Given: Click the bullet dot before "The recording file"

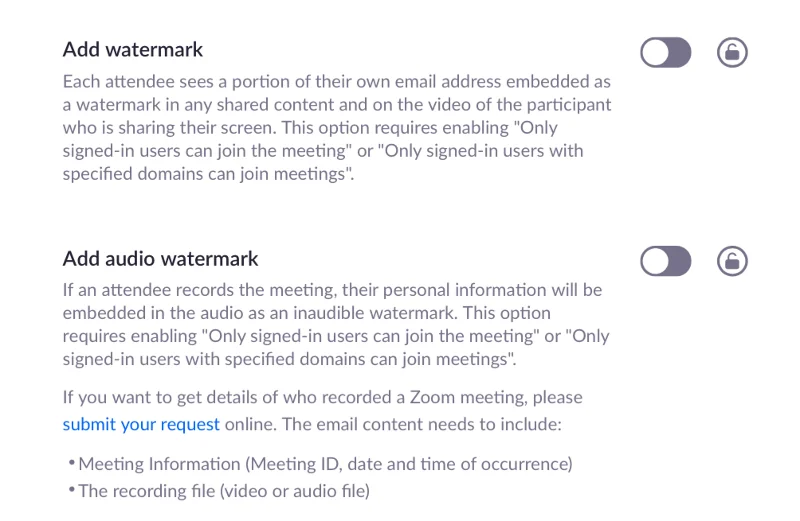Looking at the screenshot, I should (72, 490).
